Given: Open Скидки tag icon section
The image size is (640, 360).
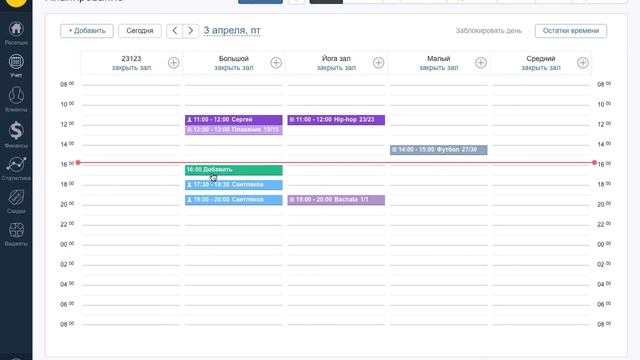Looking at the screenshot, I should click(16, 201).
